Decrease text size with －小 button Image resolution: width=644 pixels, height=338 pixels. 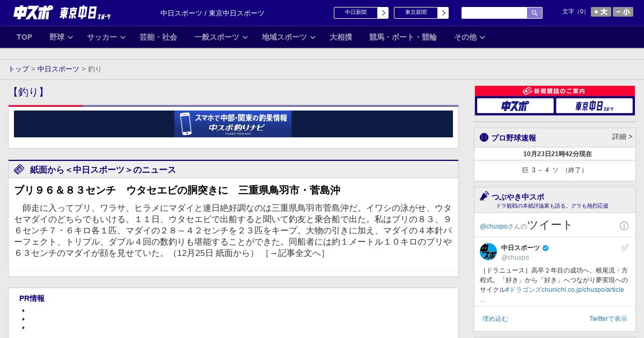pos(623,12)
